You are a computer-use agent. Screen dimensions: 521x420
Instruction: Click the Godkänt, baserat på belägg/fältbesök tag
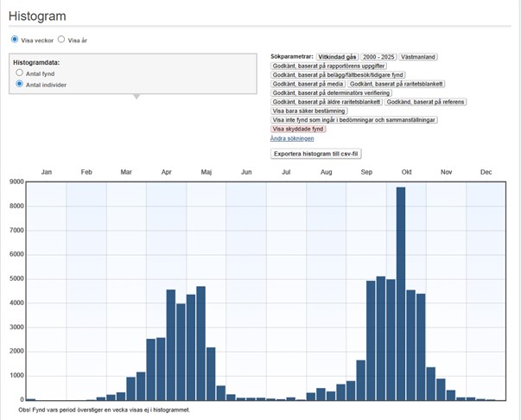coord(337,74)
